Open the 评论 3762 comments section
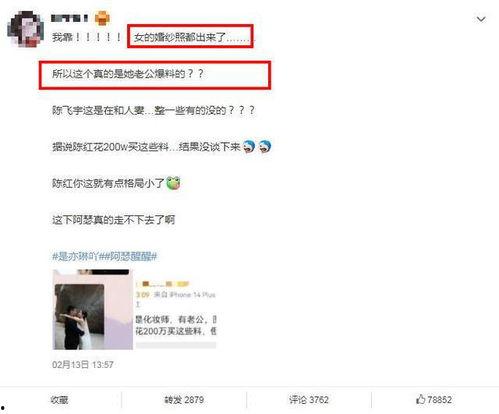The image size is (499, 414). click(309, 399)
